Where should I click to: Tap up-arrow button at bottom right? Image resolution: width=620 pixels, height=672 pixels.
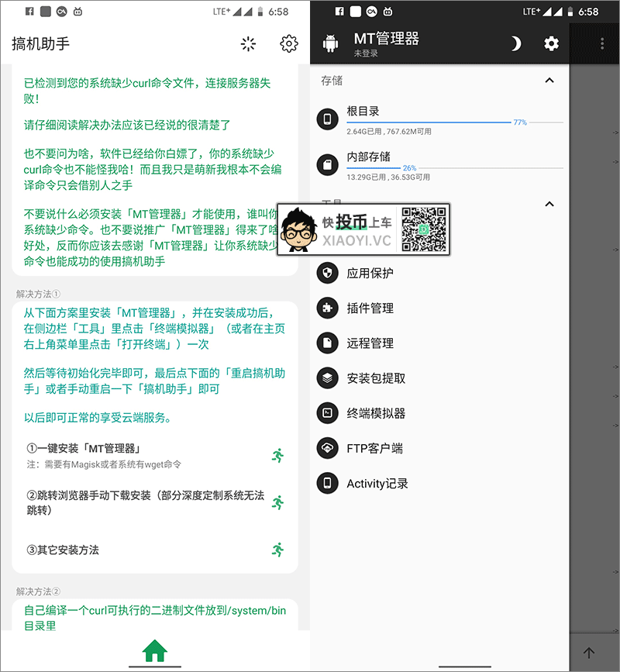[x=589, y=653]
